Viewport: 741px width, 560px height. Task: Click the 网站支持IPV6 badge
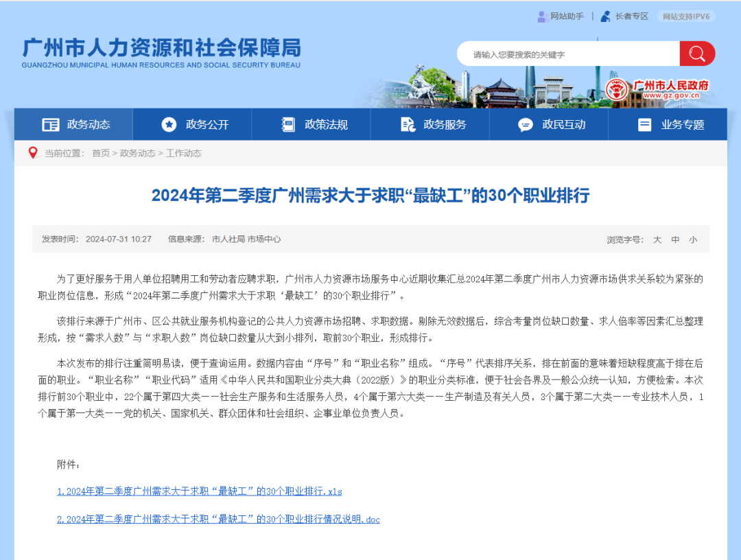[x=685, y=16]
